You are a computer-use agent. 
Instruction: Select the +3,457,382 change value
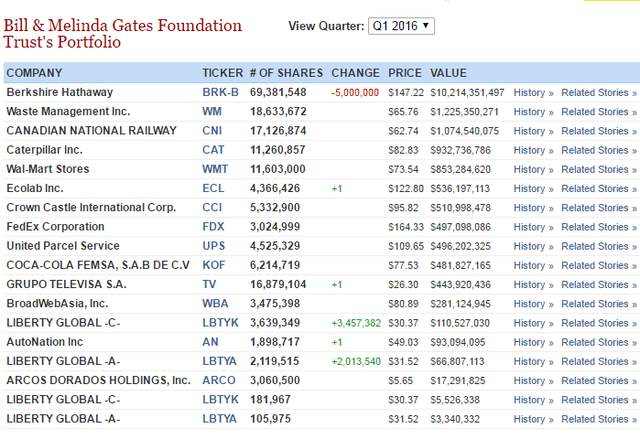356,323
